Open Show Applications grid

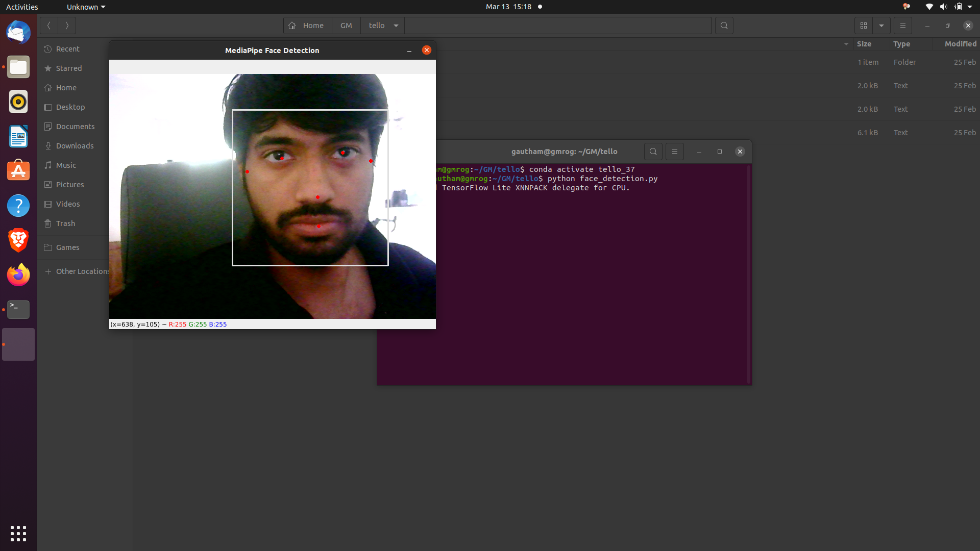(18, 534)
